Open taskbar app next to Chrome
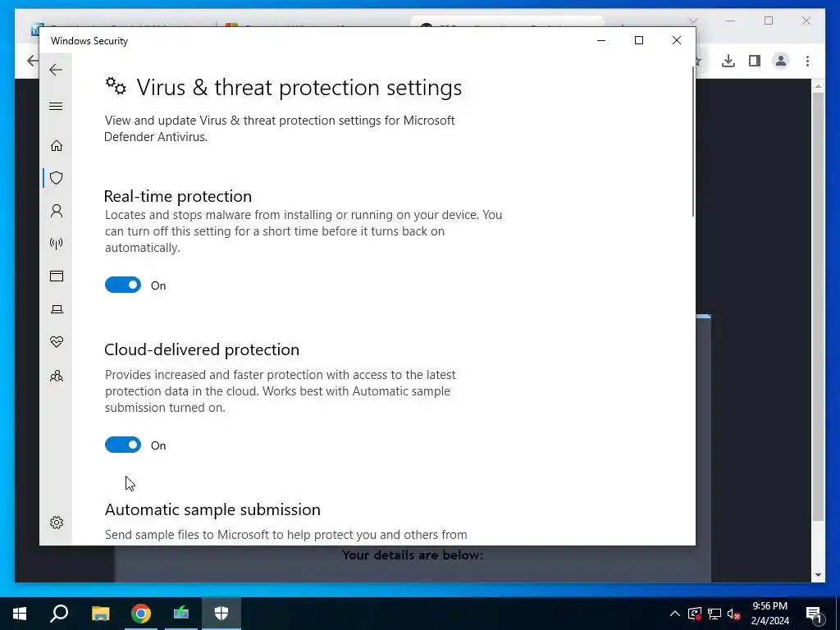The image size is (840, 630). click(x=181, y=614)
